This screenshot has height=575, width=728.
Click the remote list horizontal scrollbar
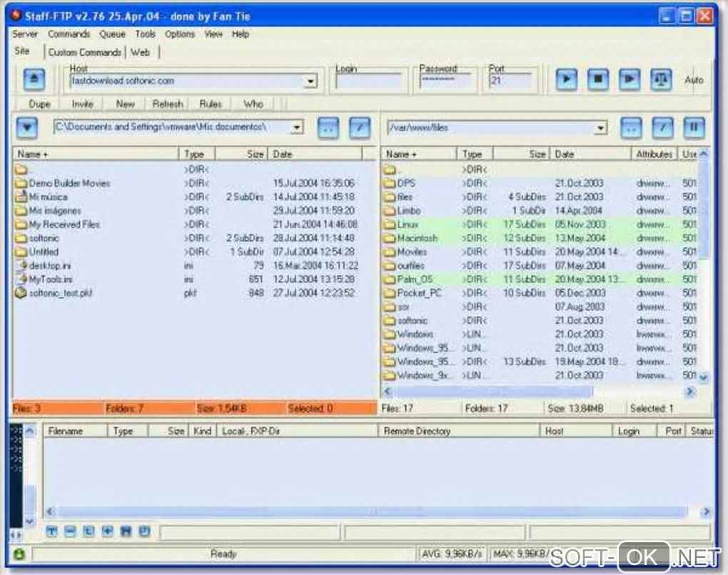point(492,392)
